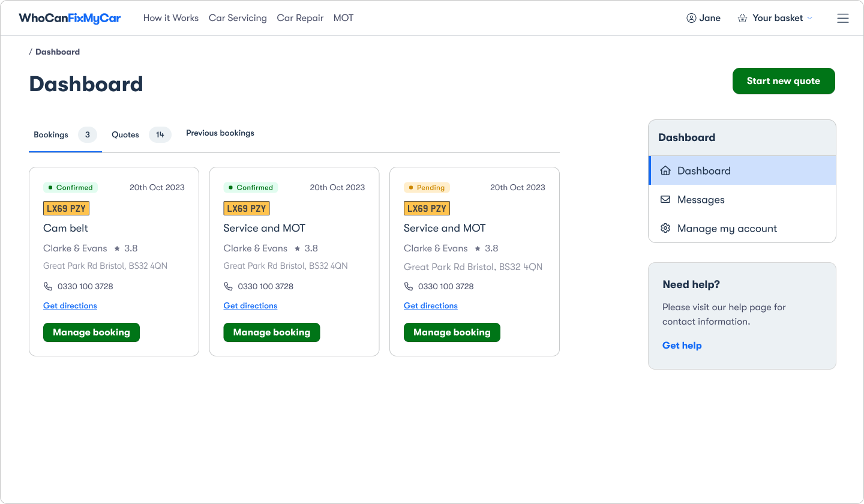The image size is (864, 504).
Task: Click the WhoCanFixMyCar logo
Action: pos(70,17)
